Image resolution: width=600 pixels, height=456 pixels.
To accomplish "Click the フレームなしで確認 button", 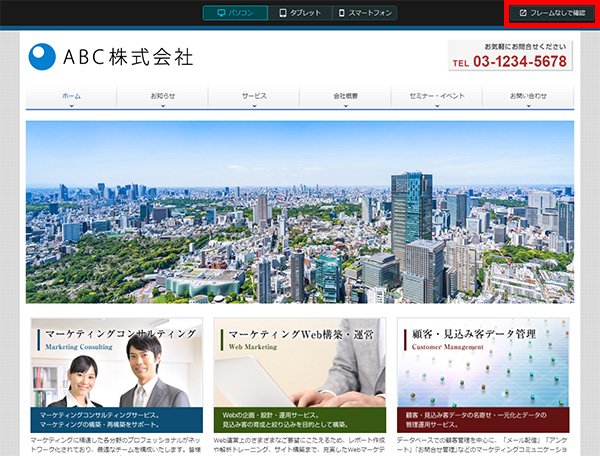I will 552,13.
